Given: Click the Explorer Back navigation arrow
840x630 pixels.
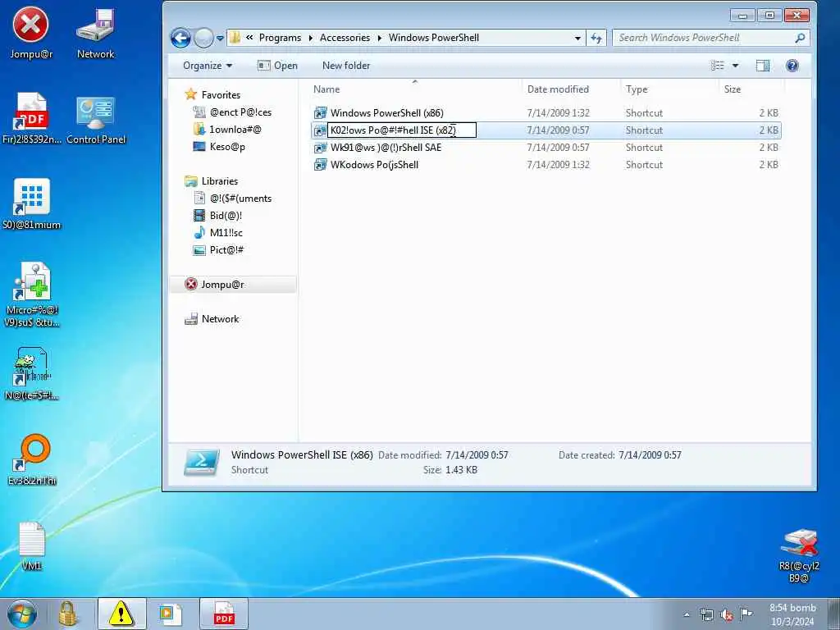Looking at the screenshot, I should [x=180, y=38].
